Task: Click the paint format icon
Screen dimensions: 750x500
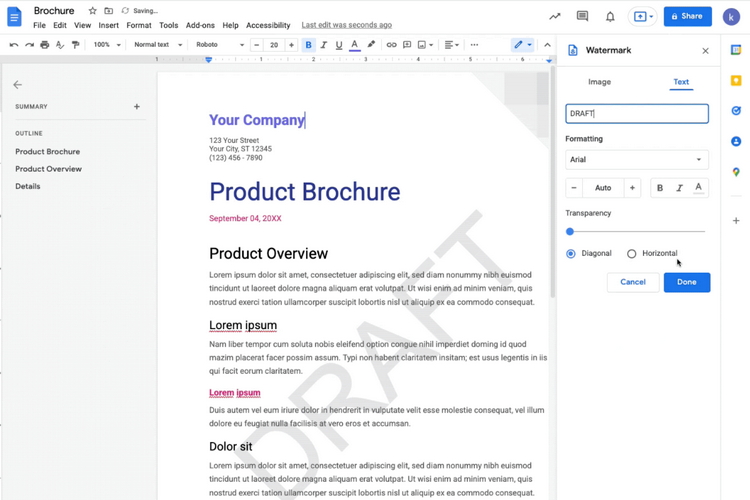Action: [x=75, y=44]
